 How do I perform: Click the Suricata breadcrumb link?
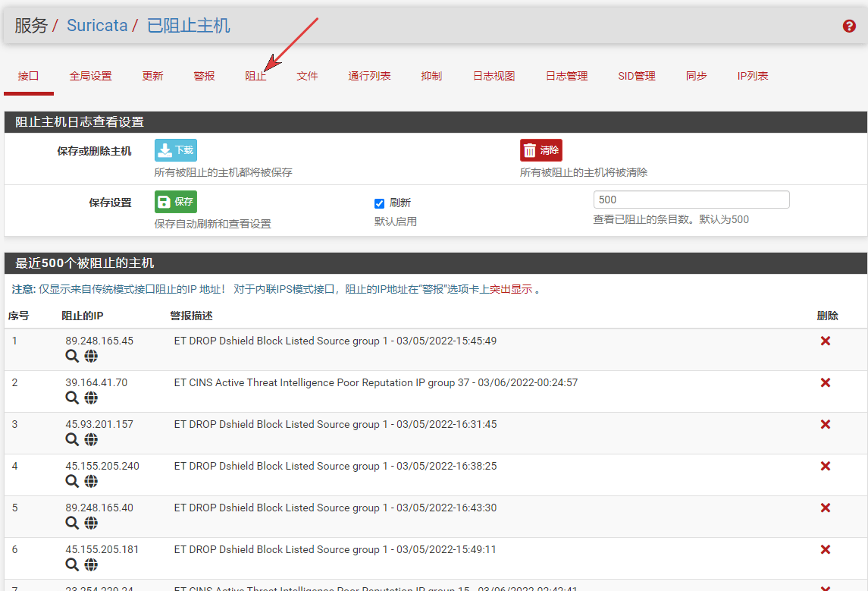click(x=97, y=26)
